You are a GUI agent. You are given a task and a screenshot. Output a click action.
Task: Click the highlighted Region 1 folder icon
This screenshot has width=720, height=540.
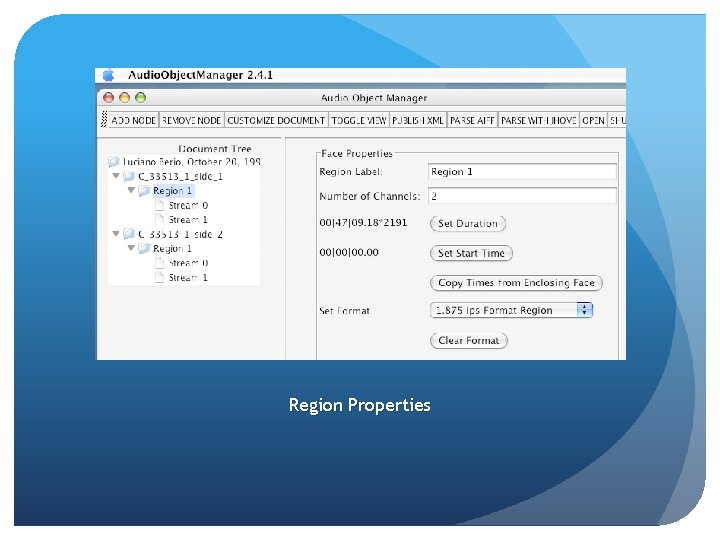click(x=144, y=191)
